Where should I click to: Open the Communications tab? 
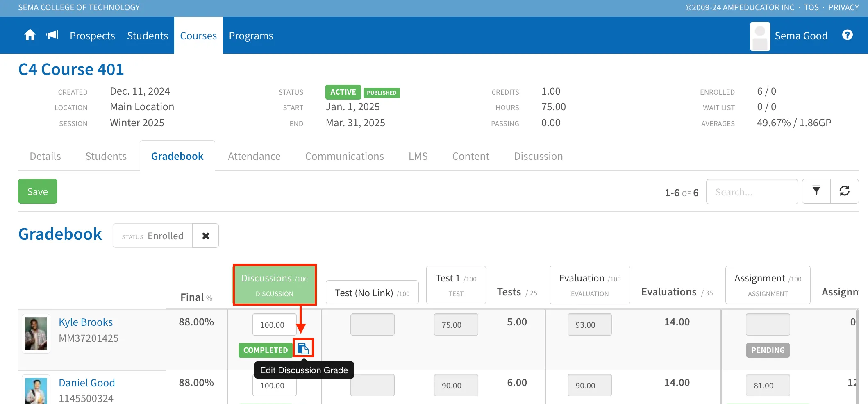(x=344, y=156)
